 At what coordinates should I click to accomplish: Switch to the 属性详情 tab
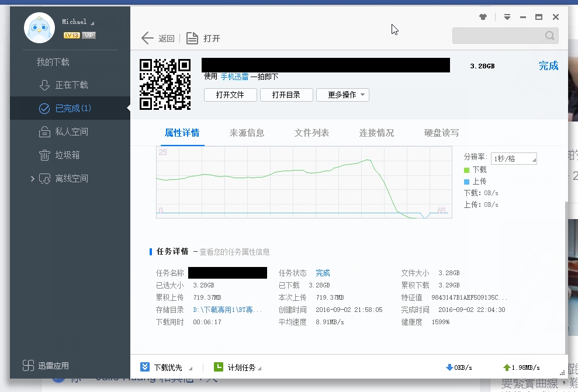[182, 133]
